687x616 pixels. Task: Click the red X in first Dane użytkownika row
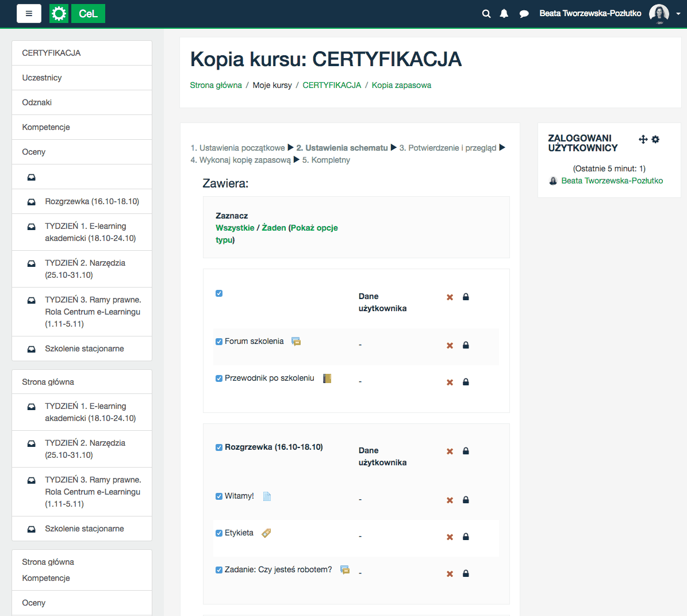coord(450,297)
